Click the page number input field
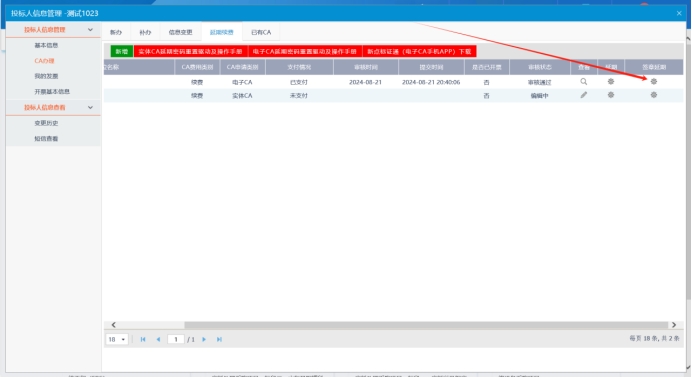692x378 pixels. tap(176, 339)
